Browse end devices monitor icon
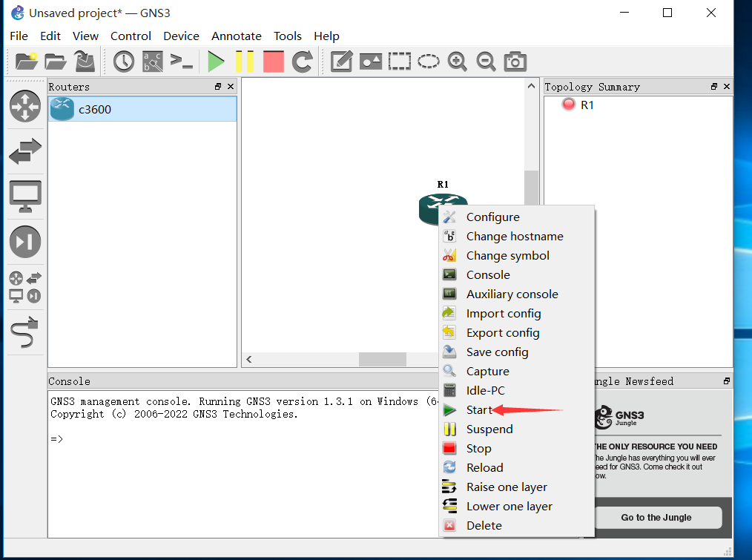 (25, 197)
